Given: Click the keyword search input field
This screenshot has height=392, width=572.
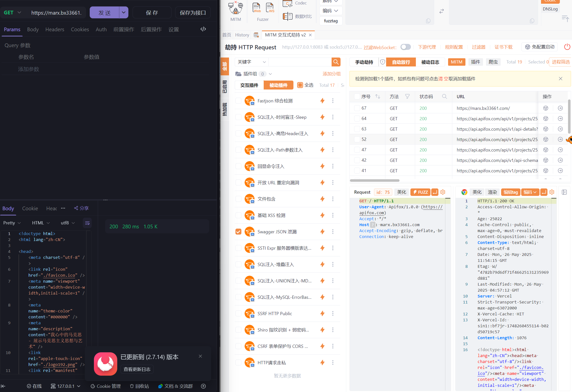Looking at the screenshot, I should point(300,62).
